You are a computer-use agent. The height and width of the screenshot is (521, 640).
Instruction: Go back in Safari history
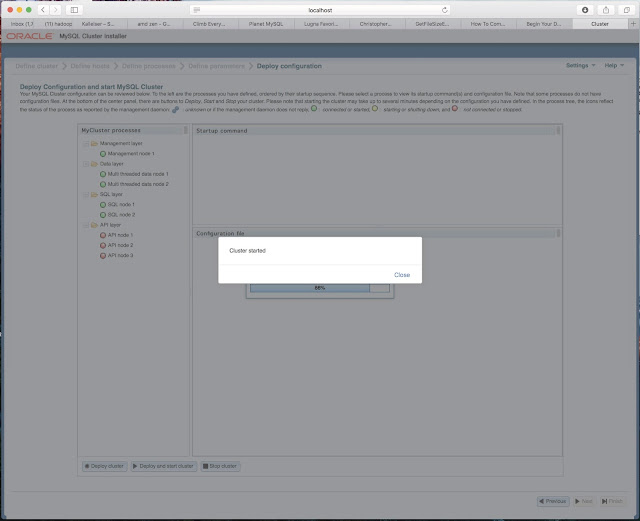click(x=43, y=10)
